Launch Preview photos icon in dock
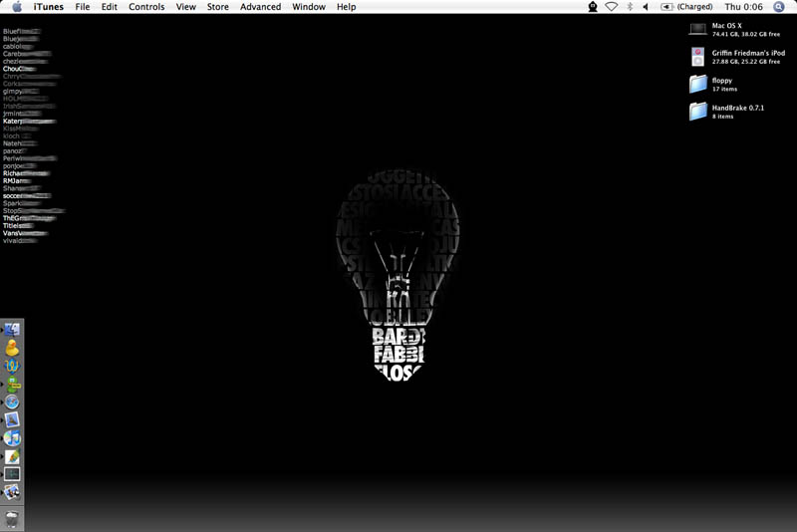This screenshot has height=532, width=797. coord(12,492)
